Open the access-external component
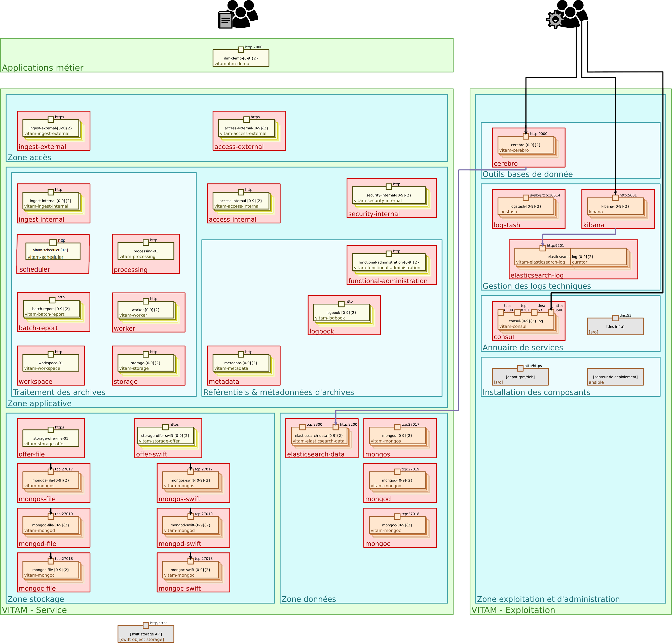 246,129
